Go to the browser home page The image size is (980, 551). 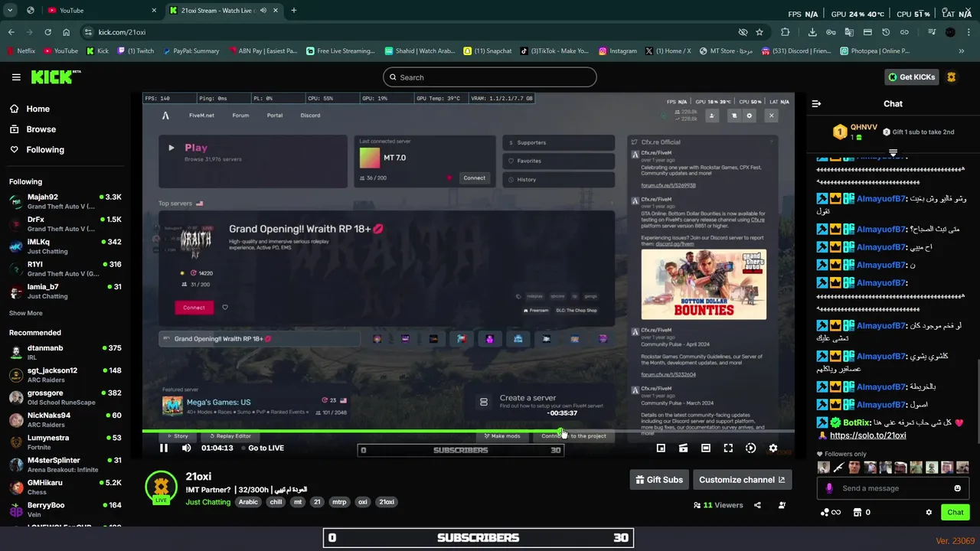pyautogui.click(x=66, y=32)
